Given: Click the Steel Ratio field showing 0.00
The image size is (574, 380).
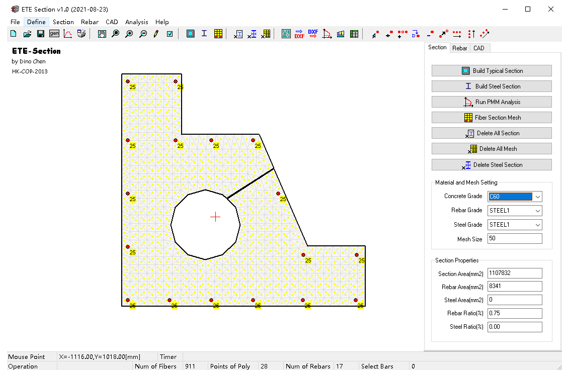Looking at the screenshot, I should [514, 327].
